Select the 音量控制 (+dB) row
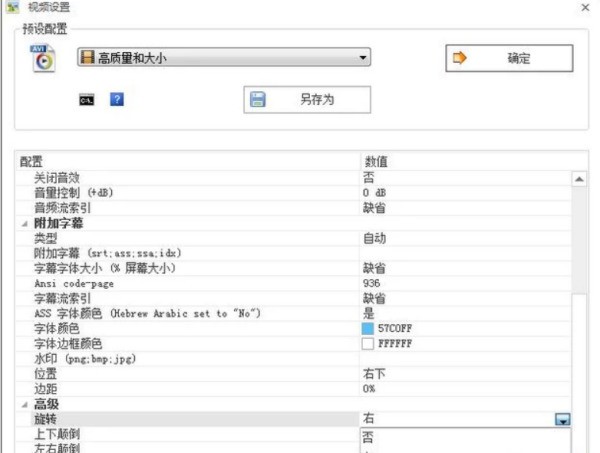This screenshot has height=453, width=600. (x=294, y=193)
